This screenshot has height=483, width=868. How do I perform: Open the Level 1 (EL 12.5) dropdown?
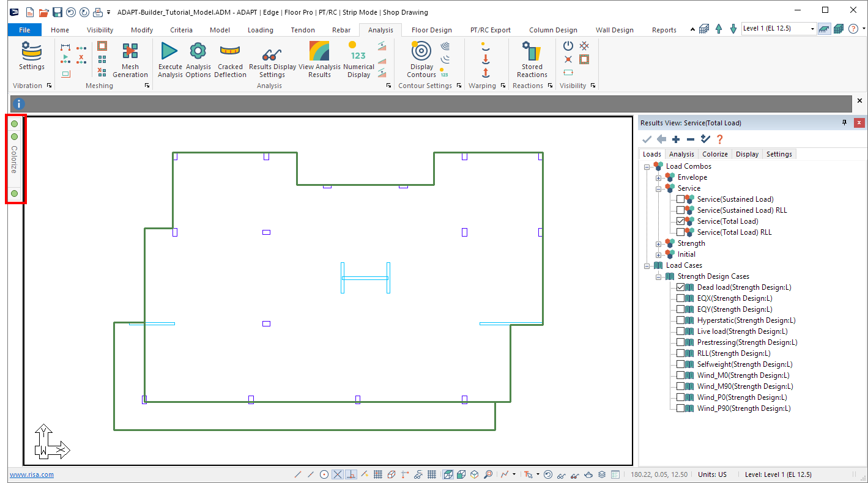tap(812, 29)
